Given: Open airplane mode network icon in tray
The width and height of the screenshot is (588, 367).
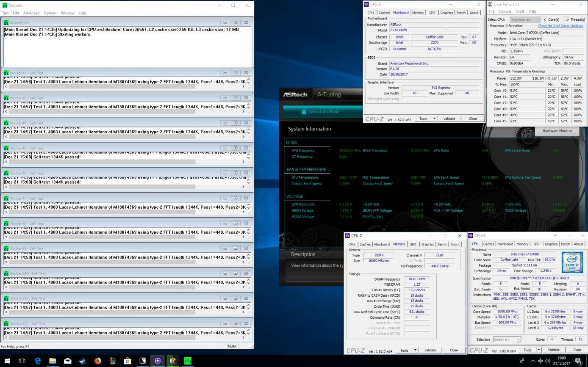Looking at the screenshot, I should coord(541,361).
